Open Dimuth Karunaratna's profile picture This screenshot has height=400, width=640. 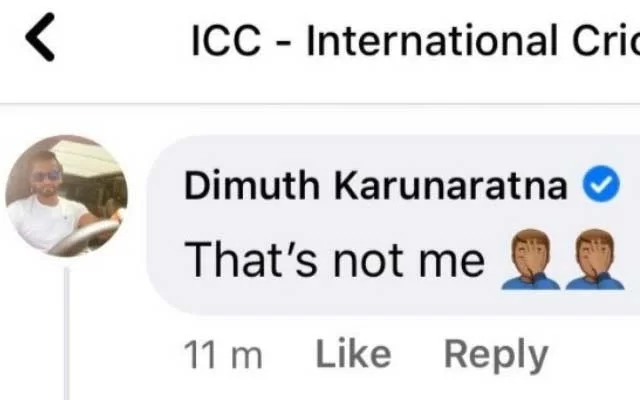[67, 196]
